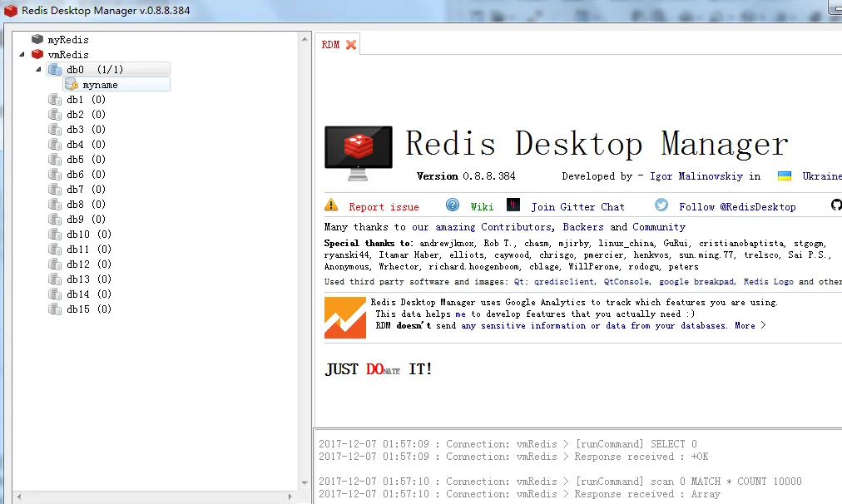Click the db2 database icon
This screenshot has height=504, width=842.
pyautogui.click(x=54, y=114)
